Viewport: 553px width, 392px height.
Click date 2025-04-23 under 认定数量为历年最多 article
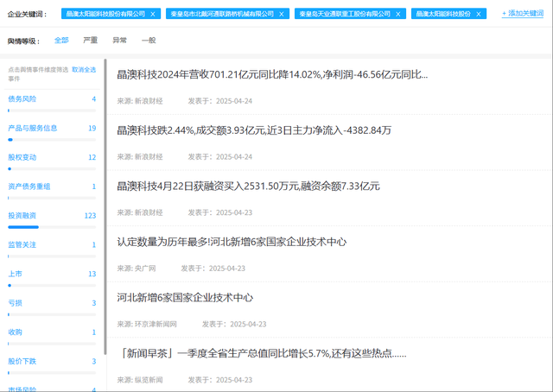pos(227,269)
